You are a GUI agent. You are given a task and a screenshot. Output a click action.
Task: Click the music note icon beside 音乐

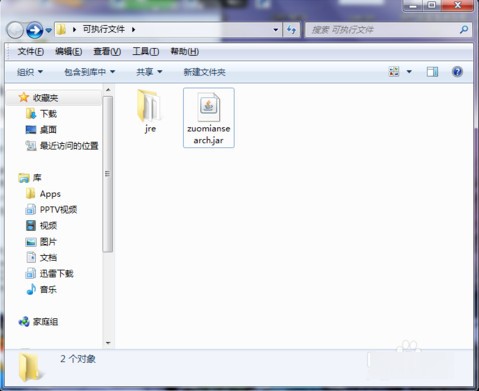point(31,289)
